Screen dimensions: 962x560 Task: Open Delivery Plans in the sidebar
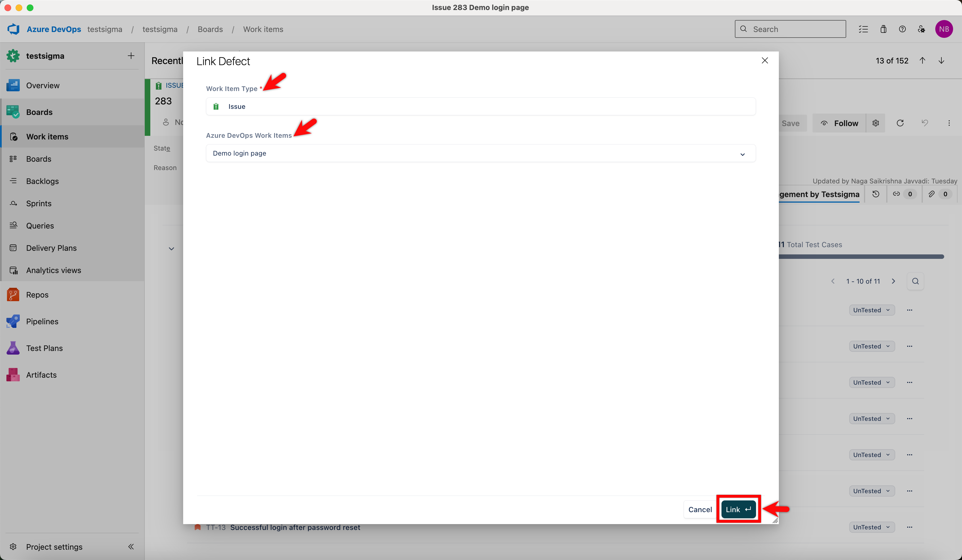click(x=72, y=248)
